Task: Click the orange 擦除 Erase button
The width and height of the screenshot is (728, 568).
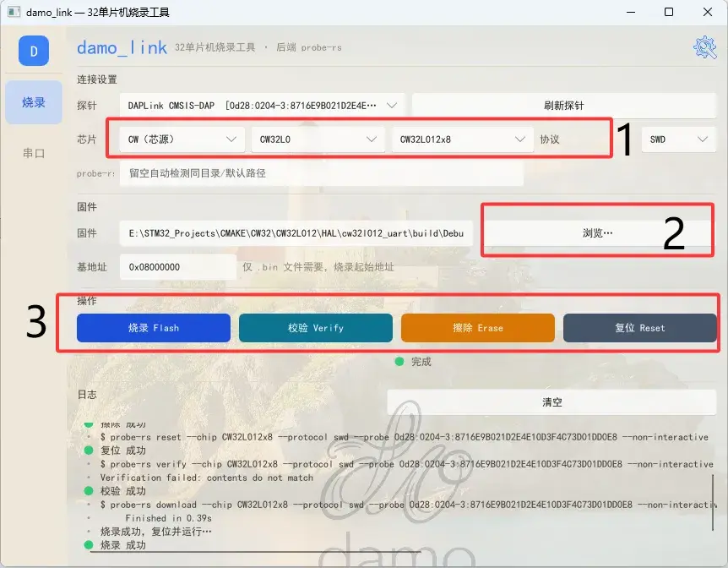Action: tap(478, 328)
